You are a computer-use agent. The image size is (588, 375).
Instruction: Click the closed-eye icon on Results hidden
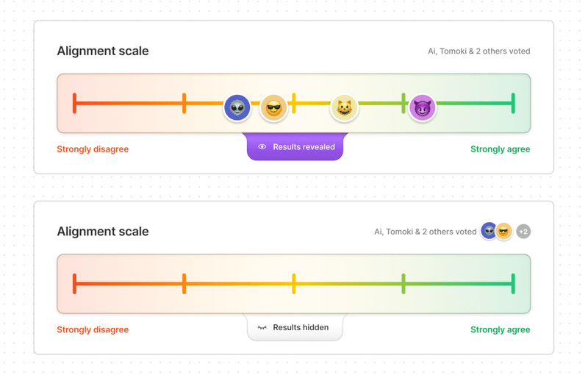tap(262, 328)
